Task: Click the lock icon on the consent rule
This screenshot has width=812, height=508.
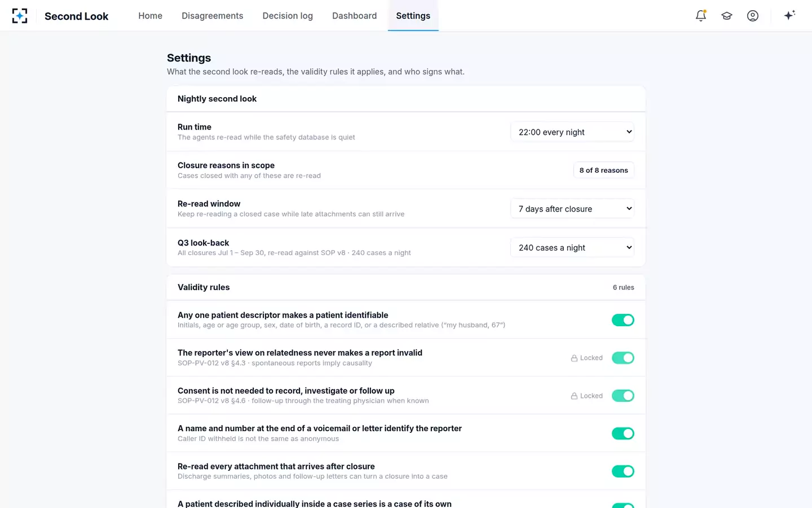Action: click(x=574, y=396)
